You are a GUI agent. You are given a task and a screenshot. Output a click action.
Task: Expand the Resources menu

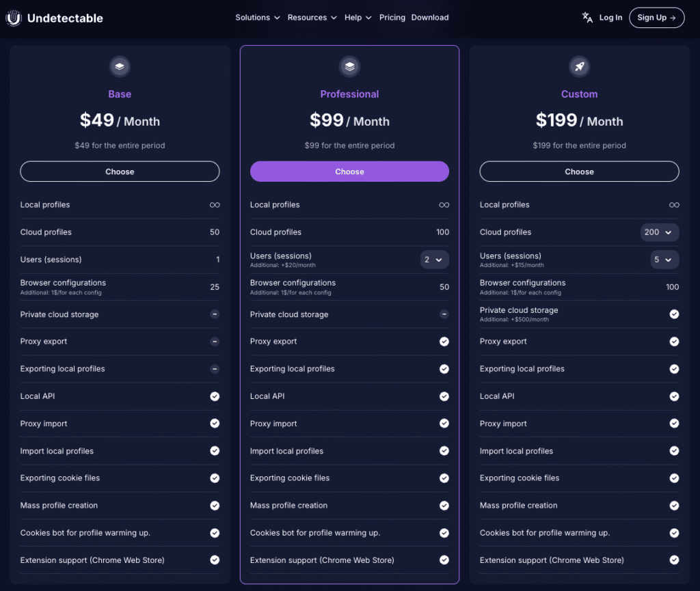312,17
